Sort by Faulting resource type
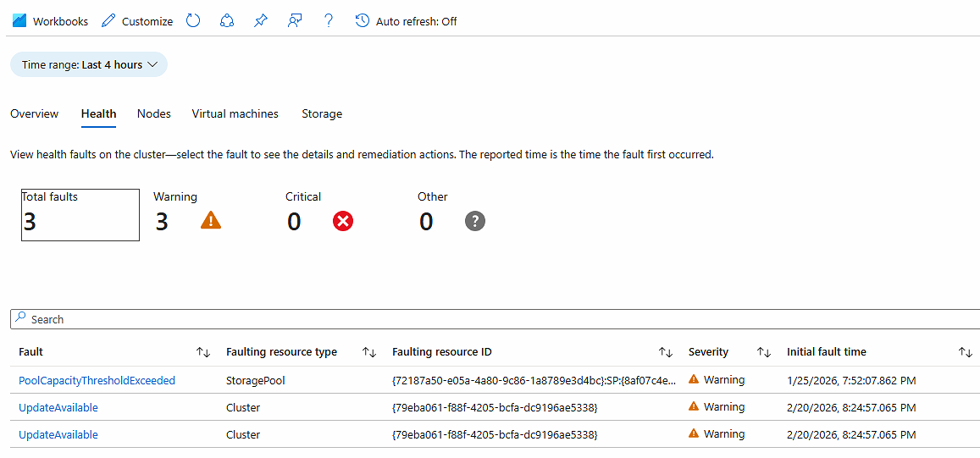The image size is (980, 458). [369, 352]
